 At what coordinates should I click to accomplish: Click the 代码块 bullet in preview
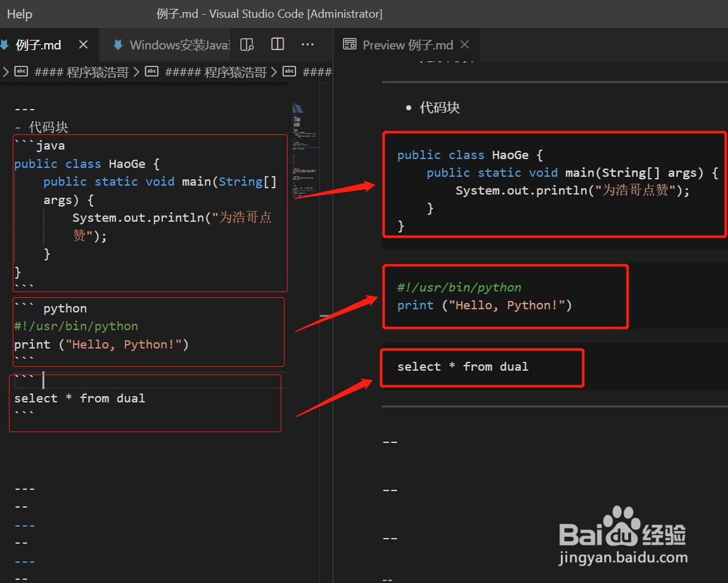[x=439, y=108]
